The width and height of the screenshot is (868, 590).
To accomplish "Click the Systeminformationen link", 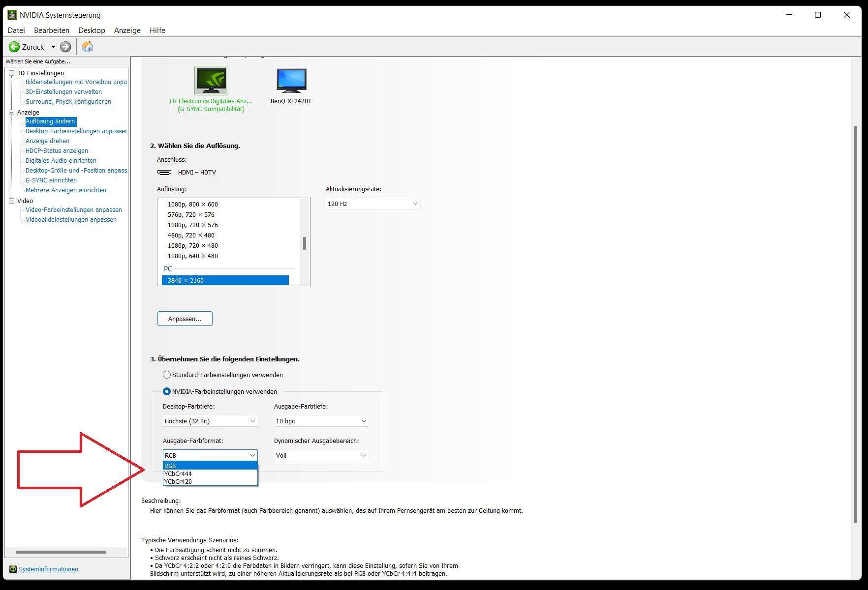I will pos(48,569).
